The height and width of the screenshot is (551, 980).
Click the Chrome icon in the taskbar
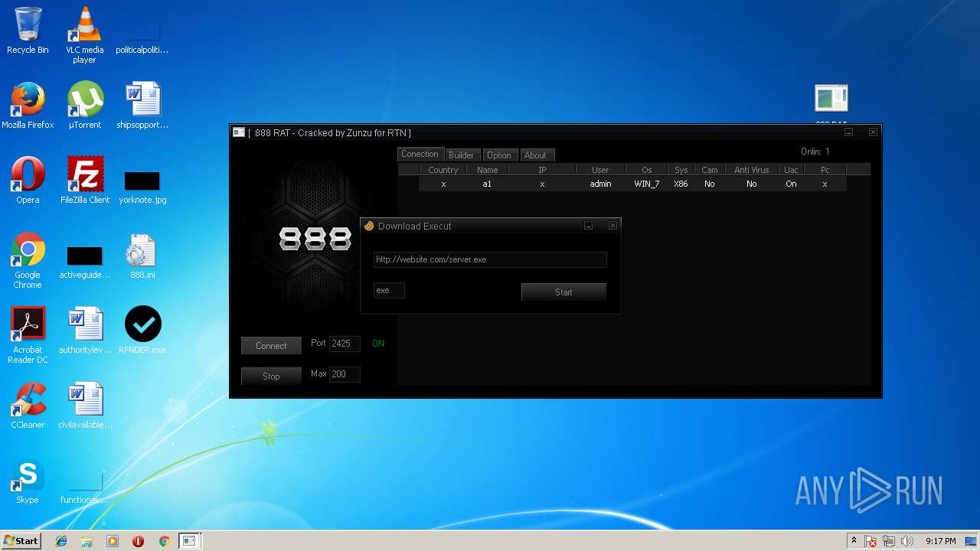point(164,541)
